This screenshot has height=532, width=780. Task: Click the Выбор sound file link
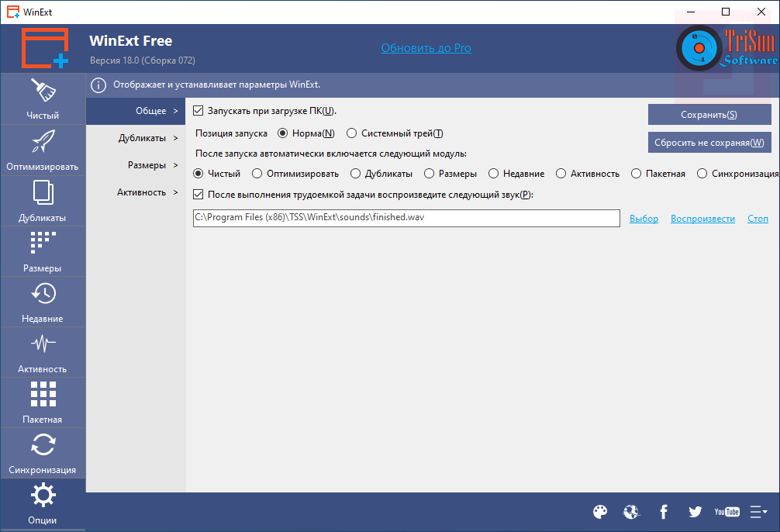644,219
